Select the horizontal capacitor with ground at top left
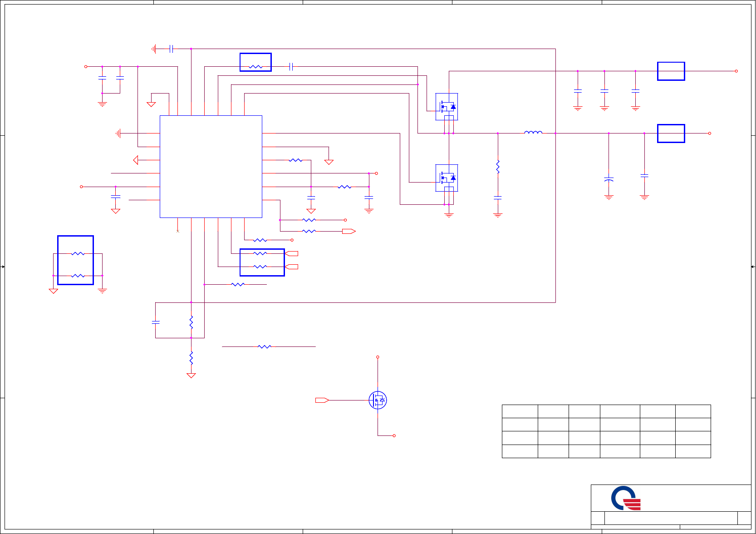This screenshot has width=756, height=534. (171, 49)
